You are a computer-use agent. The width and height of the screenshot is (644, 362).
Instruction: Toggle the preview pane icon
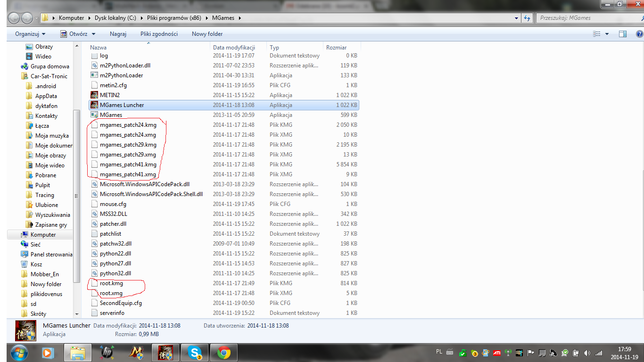coord(623,34)
